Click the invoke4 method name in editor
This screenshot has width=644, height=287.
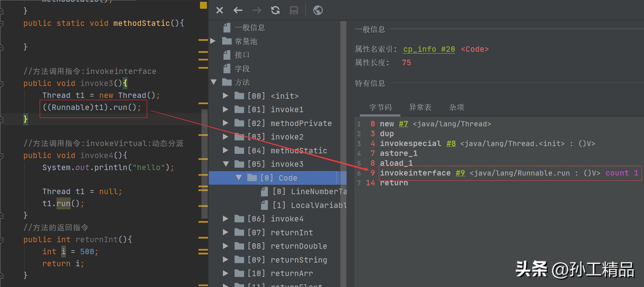coord(97,156)
